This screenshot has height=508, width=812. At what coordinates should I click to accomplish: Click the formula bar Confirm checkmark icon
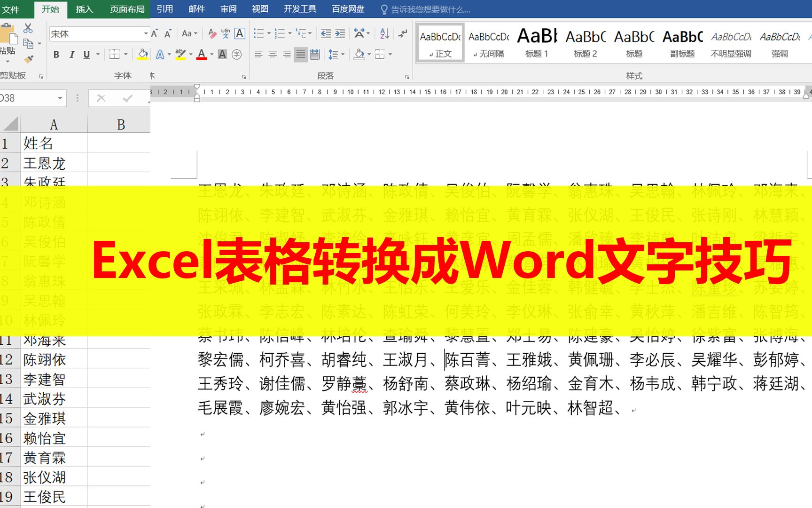click(127, 98)
